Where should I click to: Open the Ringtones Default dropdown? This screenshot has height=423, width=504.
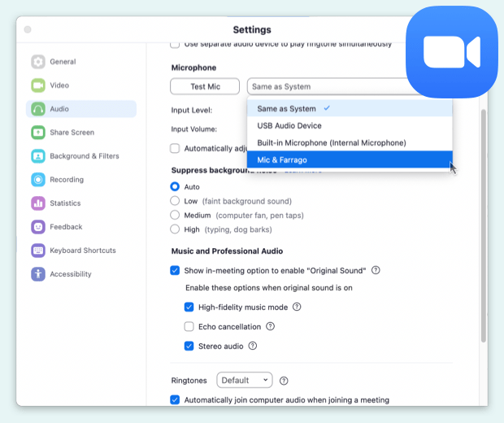(245, 380)
